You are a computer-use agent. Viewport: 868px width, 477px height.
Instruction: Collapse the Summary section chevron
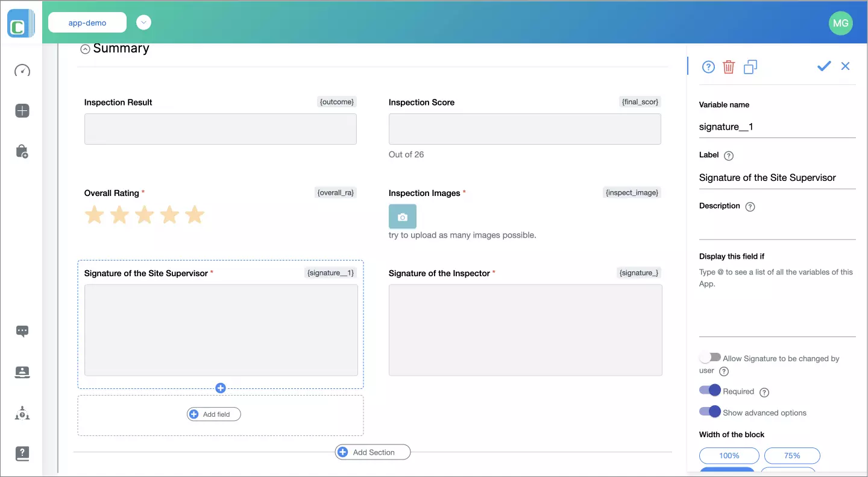85,48
